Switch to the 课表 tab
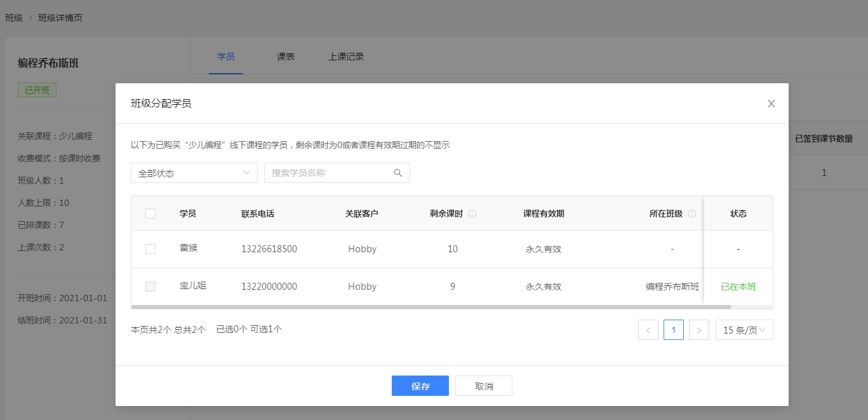Image resolution: width=868 pixels, height=420 pixels. (286, 57)
